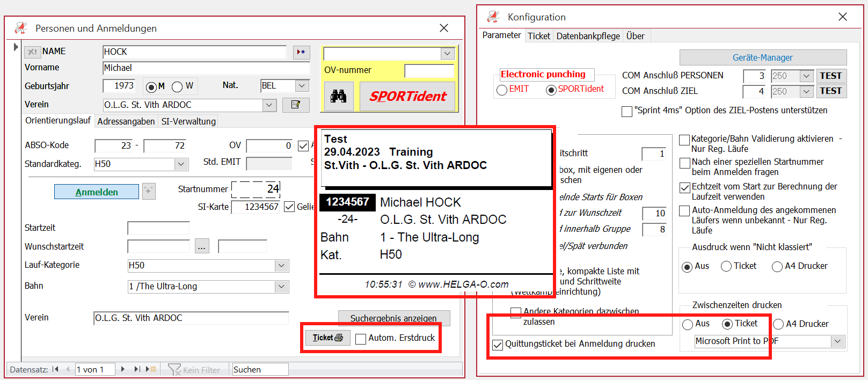Enable Auto-Anmeldung des angekommenen Läufers

point(684,211)
